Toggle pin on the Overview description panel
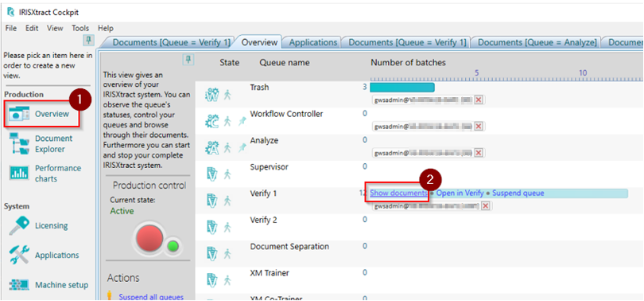Image resolution: width=644 pixels, height=301 pixels. point(188,60)
